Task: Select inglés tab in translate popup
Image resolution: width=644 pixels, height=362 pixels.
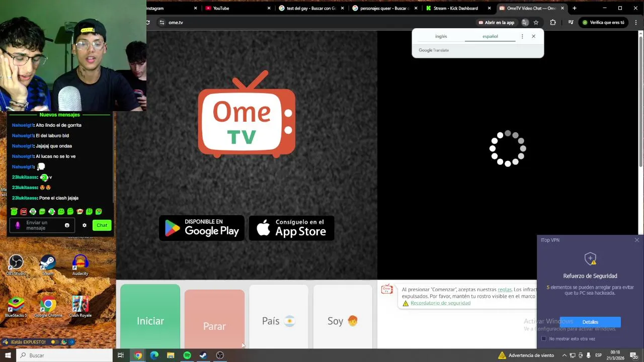Action: (441, 36)
